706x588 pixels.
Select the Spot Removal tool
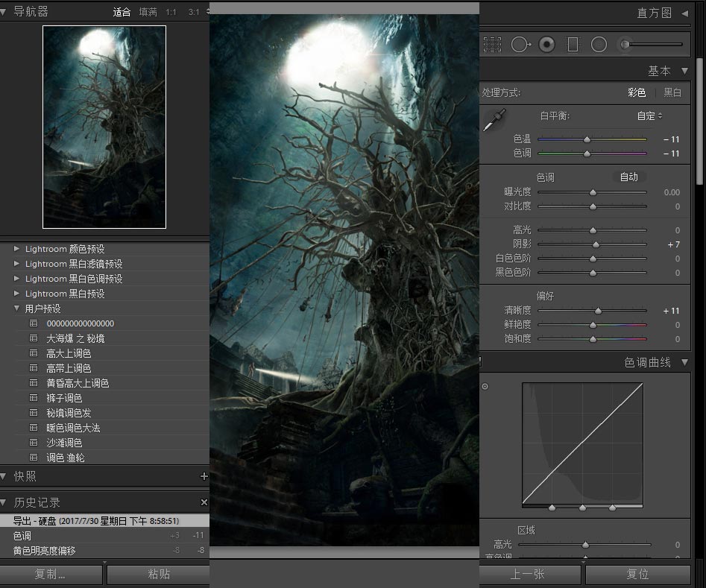520,44
